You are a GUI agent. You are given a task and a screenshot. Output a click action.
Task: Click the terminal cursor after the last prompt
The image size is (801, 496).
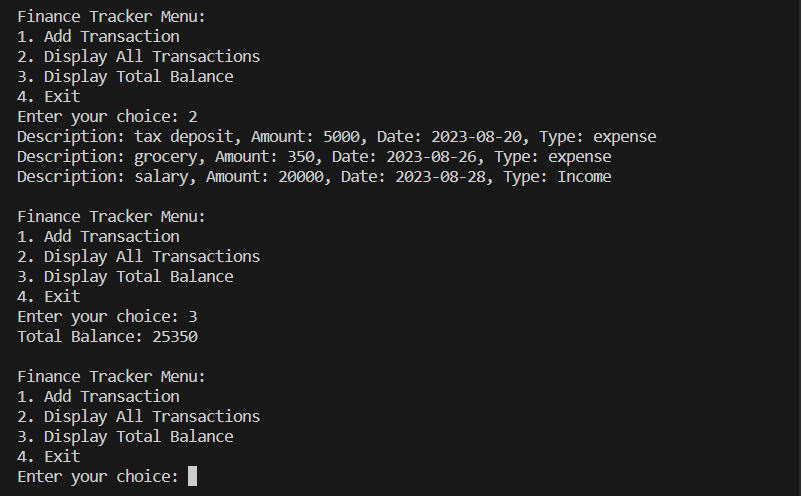point(193,476)
